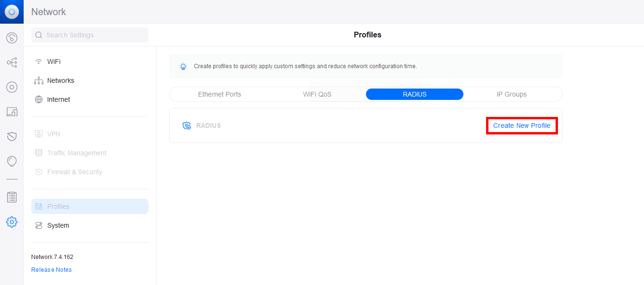
Task: Open the VPN settings section
Action: 53,134
